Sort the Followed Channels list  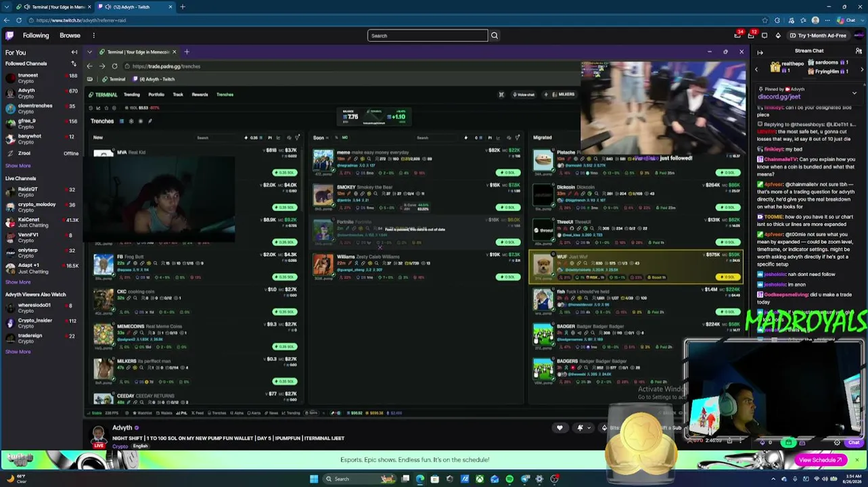point(74,64)
